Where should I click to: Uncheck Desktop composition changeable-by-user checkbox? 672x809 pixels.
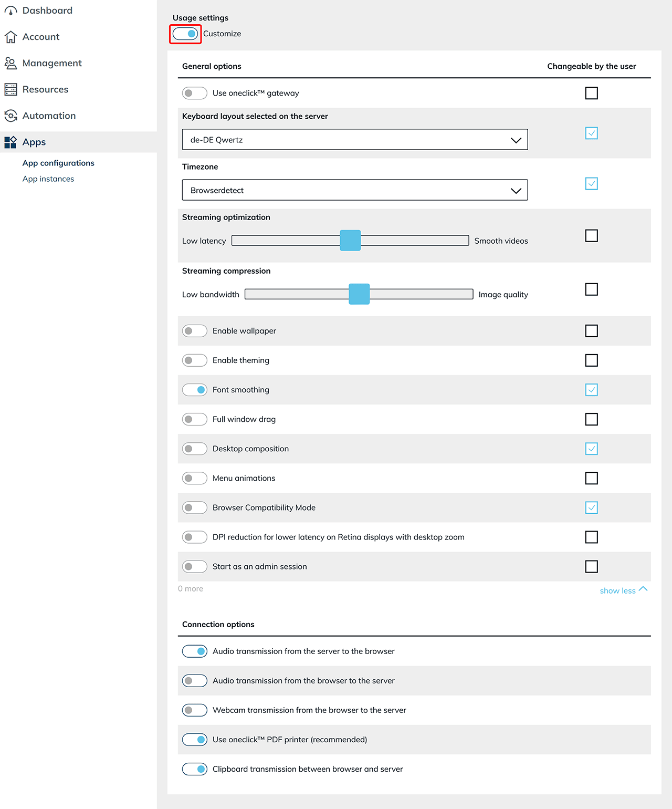point(591,449)
